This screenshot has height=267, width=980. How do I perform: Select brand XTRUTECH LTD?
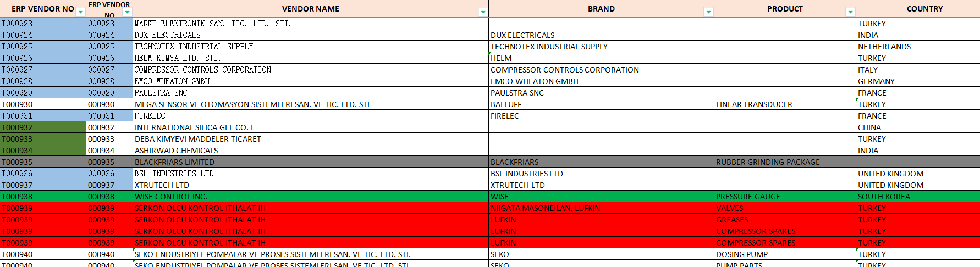[x=601, y=185]
